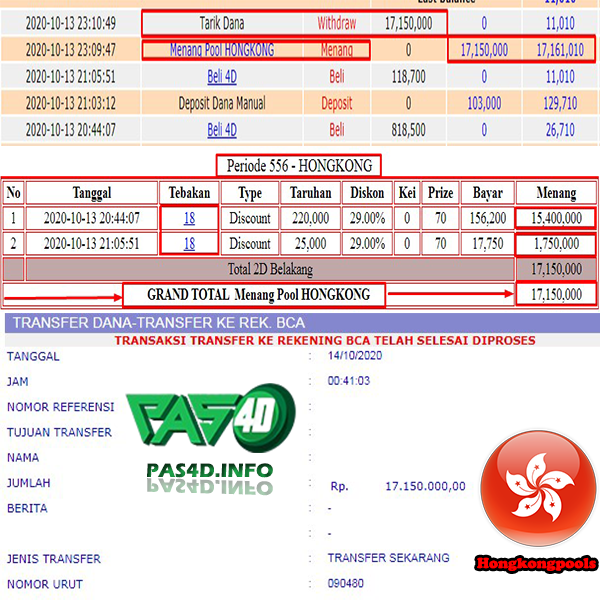Click Tebakan 18 link in row 1
This screenshot has height=600, width=600.
pos(189,218)
